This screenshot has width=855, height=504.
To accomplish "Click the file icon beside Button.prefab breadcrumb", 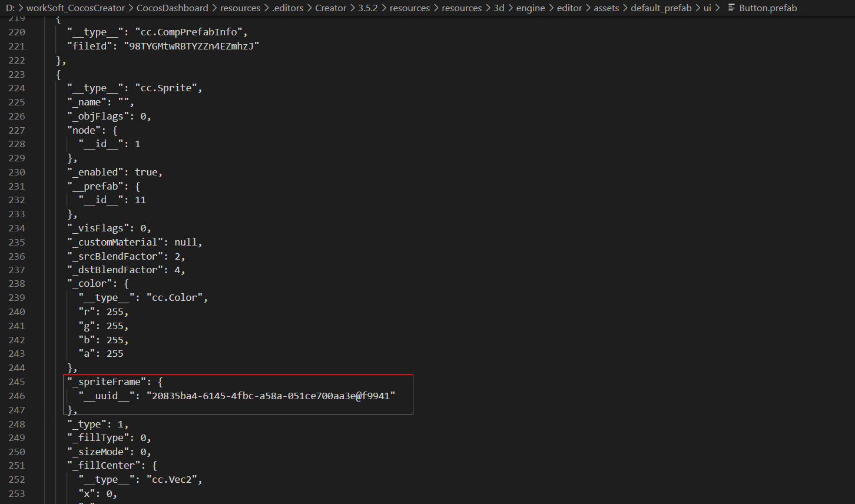I will coord(731,8).
